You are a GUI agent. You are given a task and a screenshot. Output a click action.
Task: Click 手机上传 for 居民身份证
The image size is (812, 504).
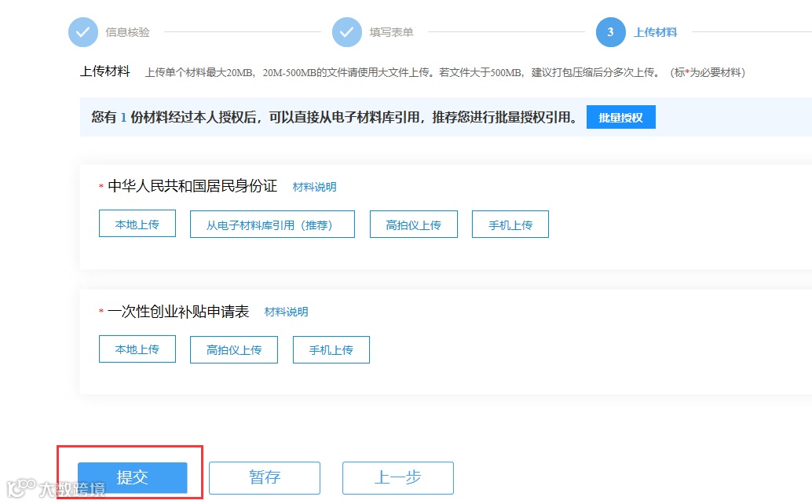510,224
